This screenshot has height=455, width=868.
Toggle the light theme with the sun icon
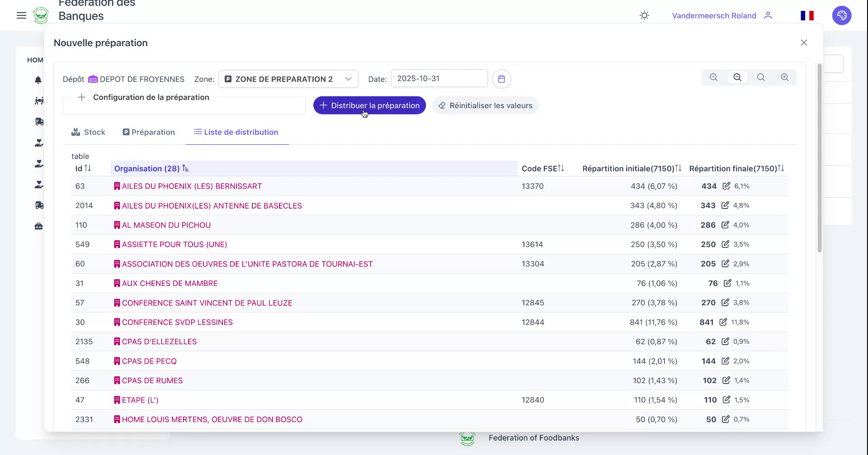644,15
